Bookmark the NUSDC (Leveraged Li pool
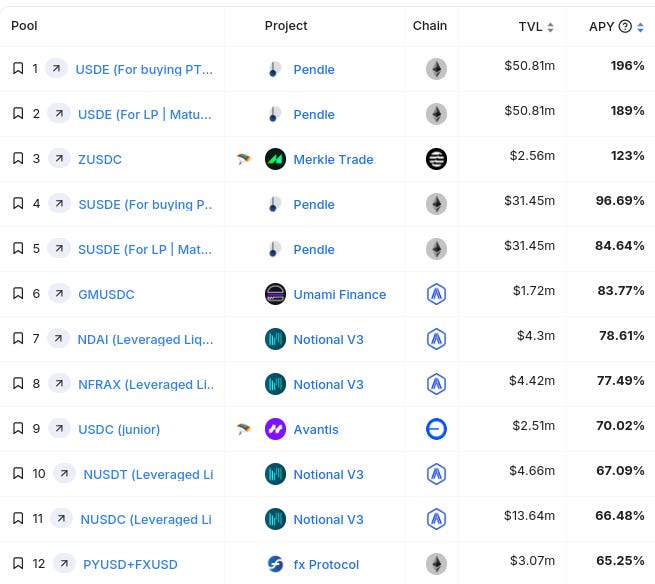The image size is (655, 584). 18,519
